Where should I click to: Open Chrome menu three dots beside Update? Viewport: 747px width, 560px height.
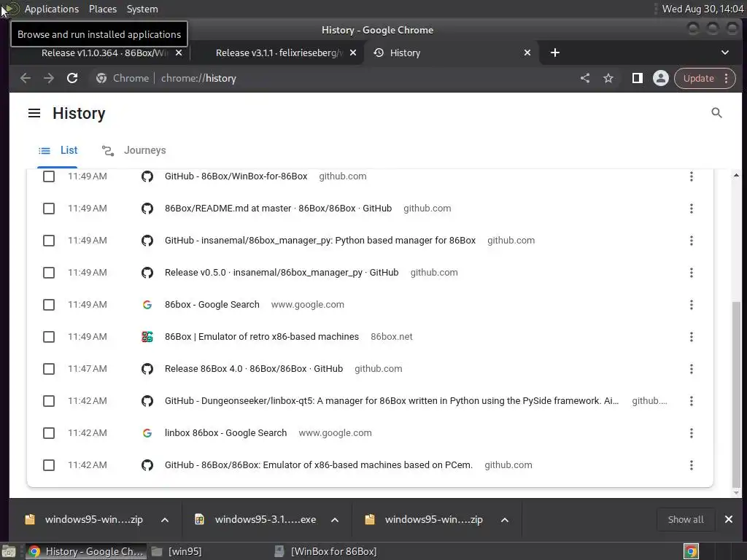(x=726, y=78)
